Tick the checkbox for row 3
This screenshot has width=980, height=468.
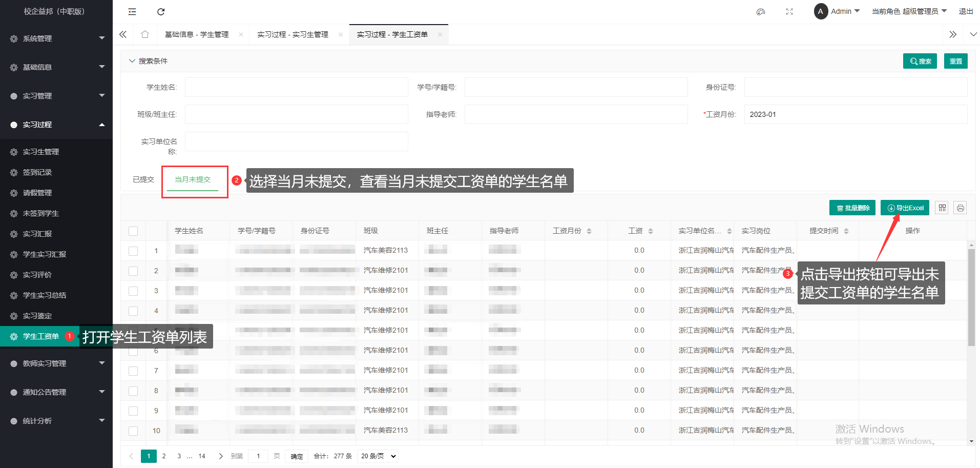tap(133, 291)
